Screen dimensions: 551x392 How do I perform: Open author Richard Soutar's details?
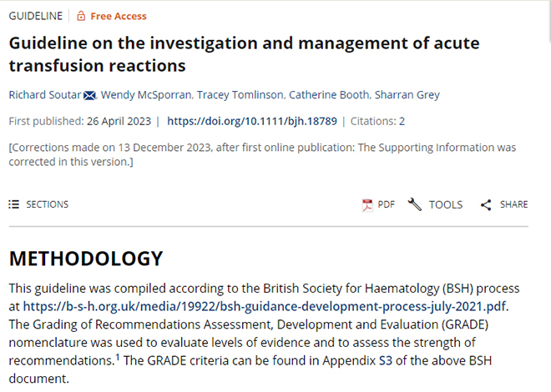[45, 95]
